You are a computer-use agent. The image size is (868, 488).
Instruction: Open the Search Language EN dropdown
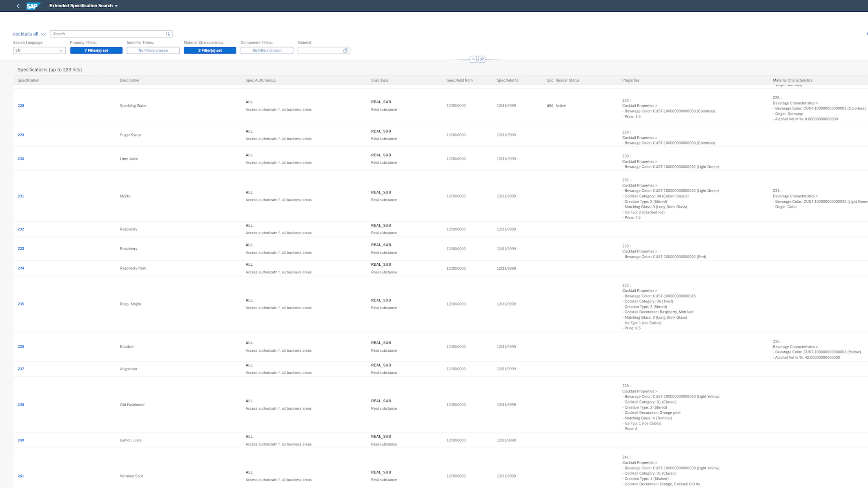(39, 51)
